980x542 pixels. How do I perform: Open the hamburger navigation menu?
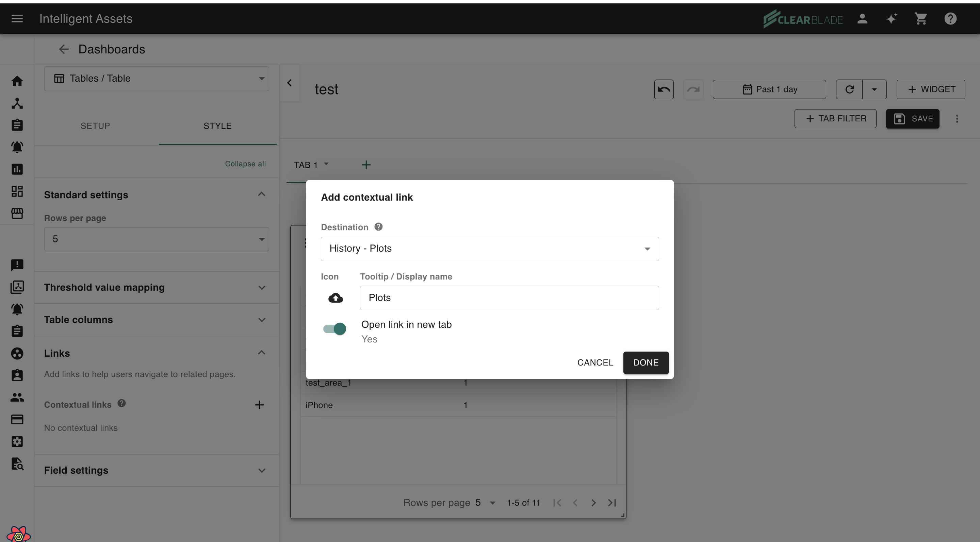(17, 19)
